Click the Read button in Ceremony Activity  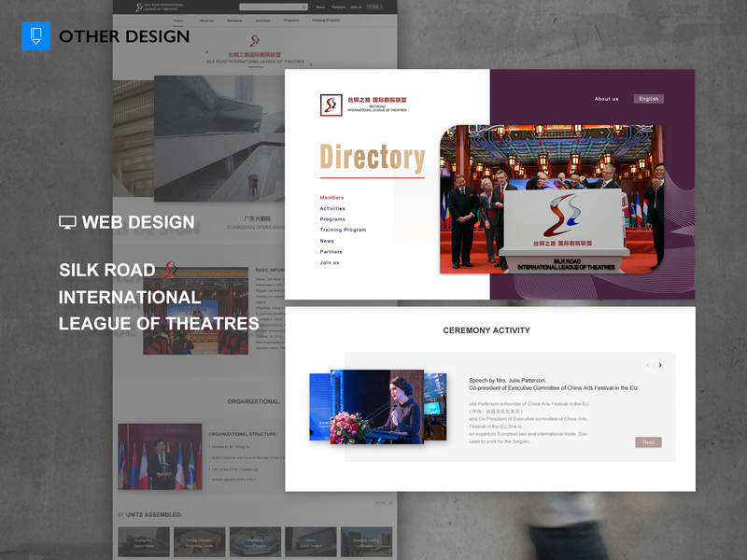(648, 442)
